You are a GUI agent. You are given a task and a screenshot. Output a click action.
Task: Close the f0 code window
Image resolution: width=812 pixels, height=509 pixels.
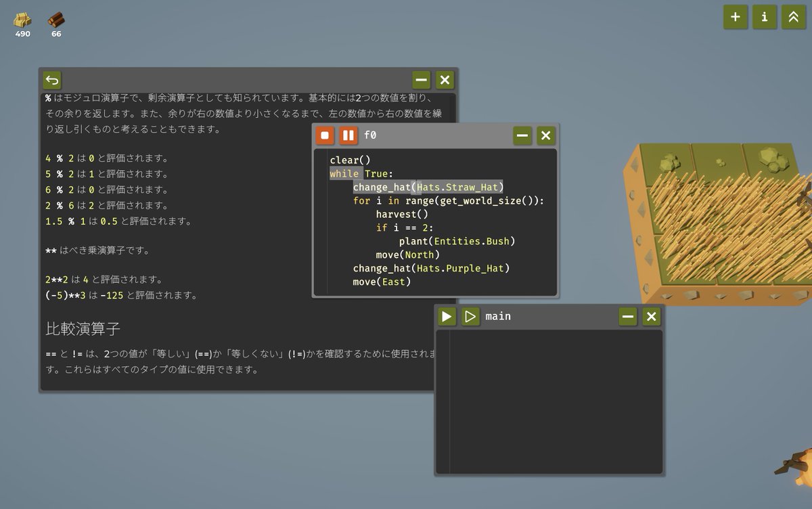[x=546, y=135]
